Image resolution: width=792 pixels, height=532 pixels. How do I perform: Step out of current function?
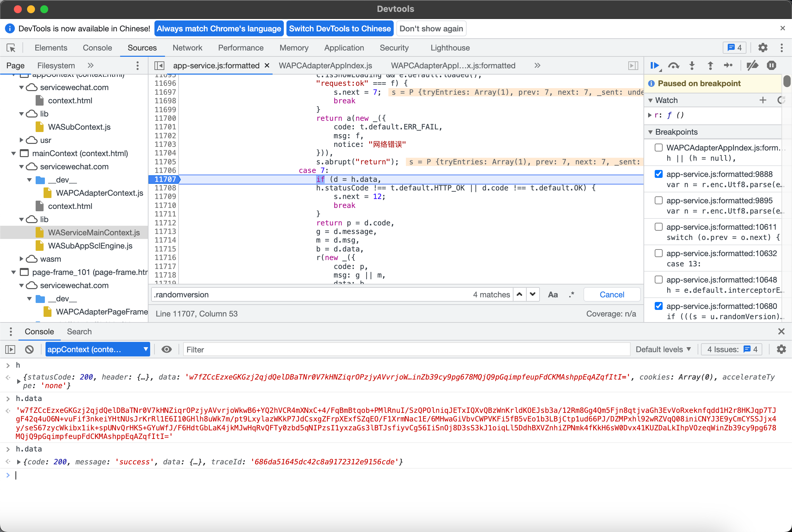pyautogui.click(x=710, y=65)
